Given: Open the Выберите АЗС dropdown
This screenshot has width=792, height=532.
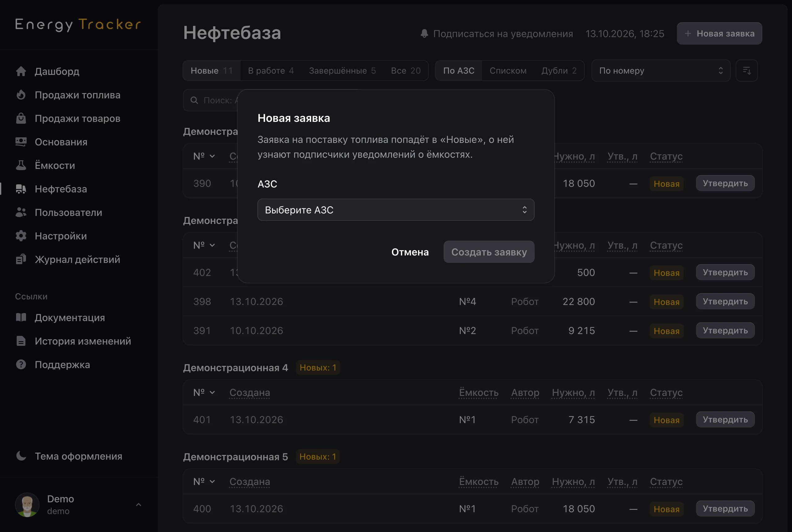Looking at the screenshot, I should tap(396, 210).
